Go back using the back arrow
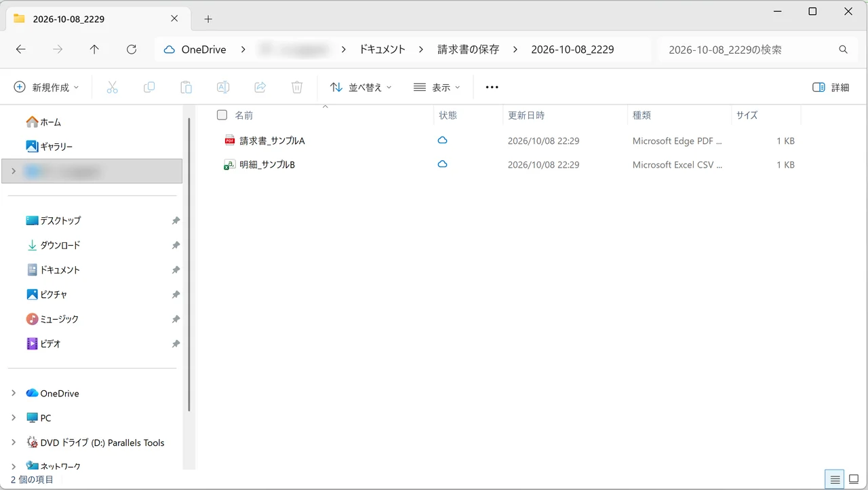 [21, 50]
